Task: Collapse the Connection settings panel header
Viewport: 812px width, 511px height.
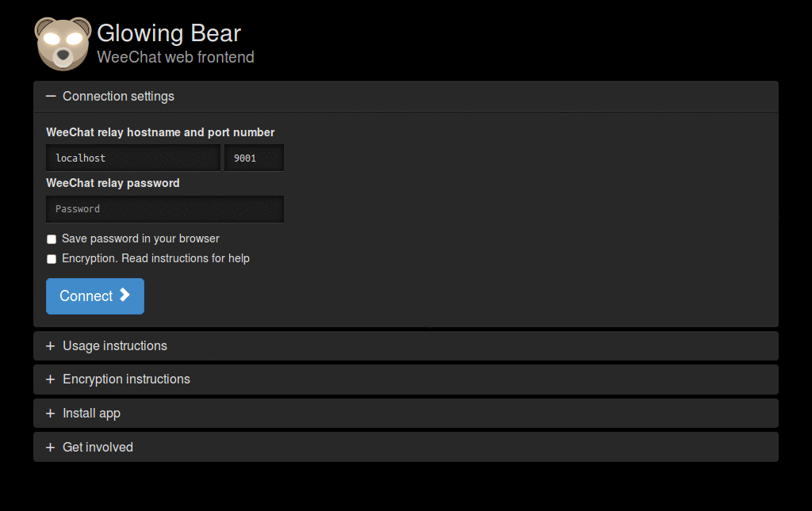Action: point(118,95)
